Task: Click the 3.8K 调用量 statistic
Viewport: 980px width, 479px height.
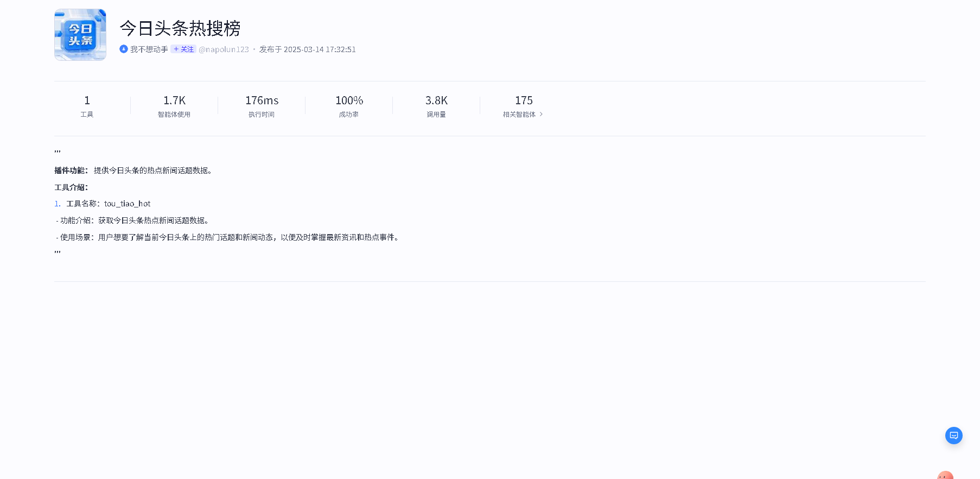Action: point(436,106)
